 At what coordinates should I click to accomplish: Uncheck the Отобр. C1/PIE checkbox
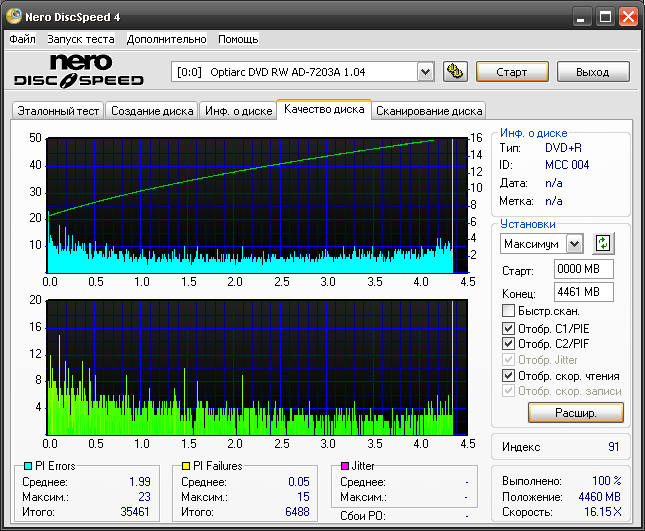[x=508, y=328]
